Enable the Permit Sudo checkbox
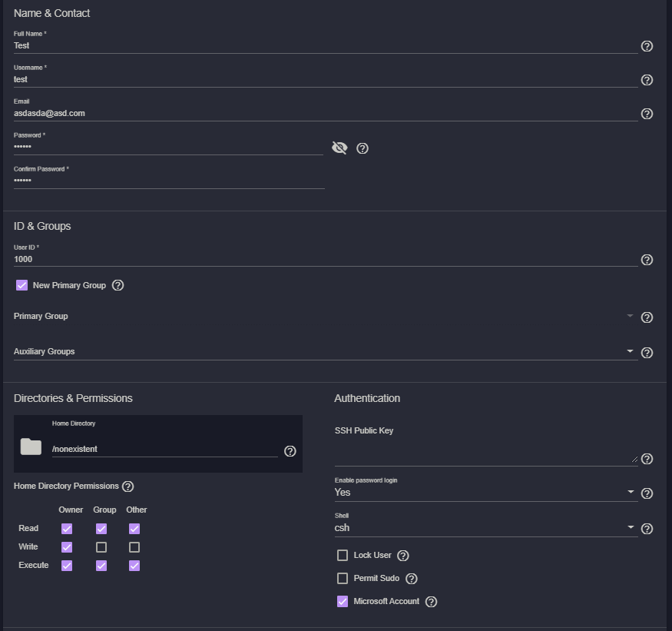 click(343, 578)
